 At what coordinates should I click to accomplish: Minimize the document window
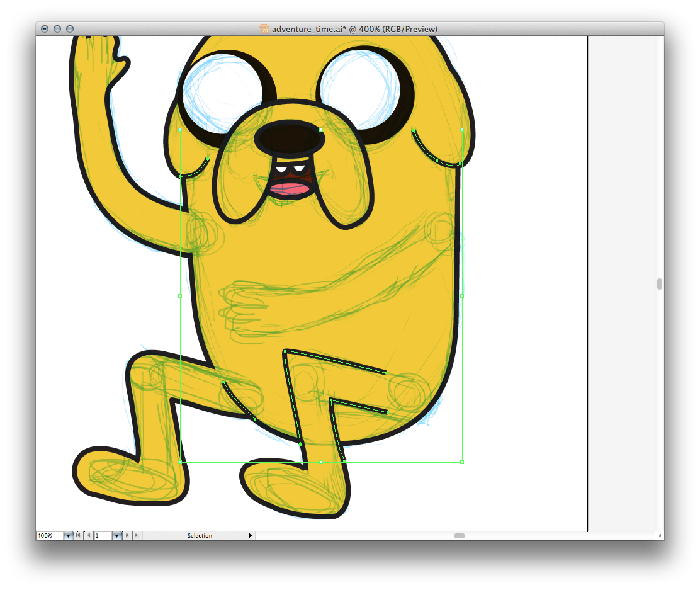point(57,29)
